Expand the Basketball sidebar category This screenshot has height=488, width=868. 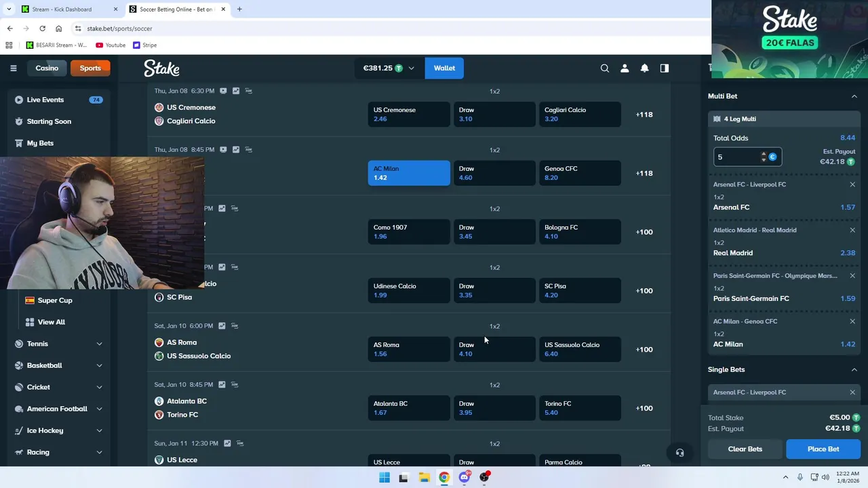[x=99, y=365]
